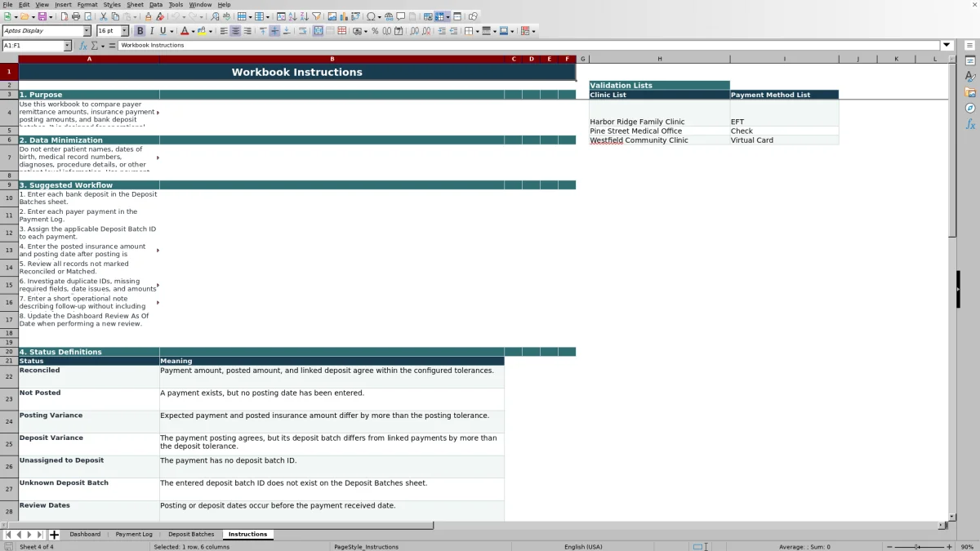Toggle Center Vertically alignment

[274, 31]
